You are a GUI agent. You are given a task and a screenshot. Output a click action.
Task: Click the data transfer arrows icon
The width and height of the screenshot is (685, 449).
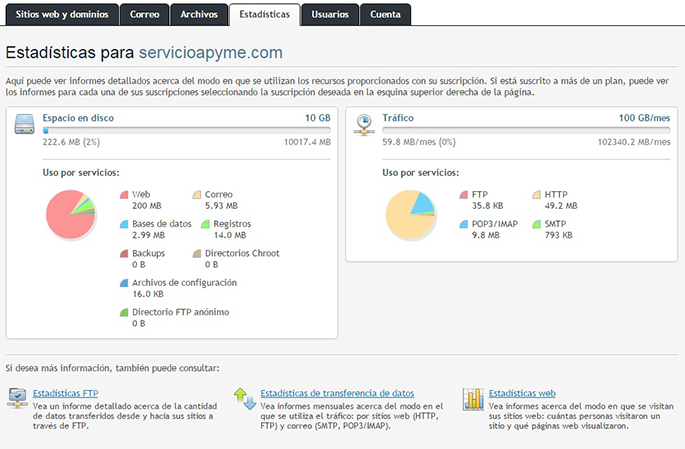tap(244, 399)
